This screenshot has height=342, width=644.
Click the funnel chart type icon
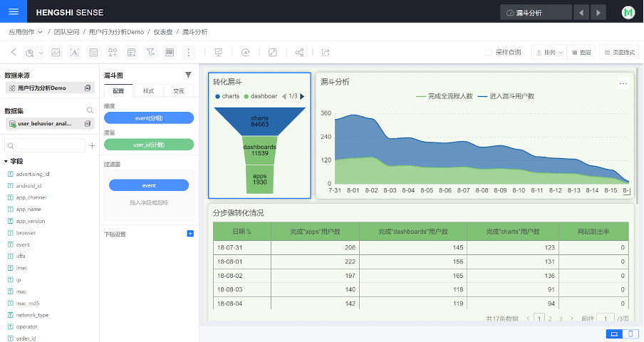coord(188,75)
